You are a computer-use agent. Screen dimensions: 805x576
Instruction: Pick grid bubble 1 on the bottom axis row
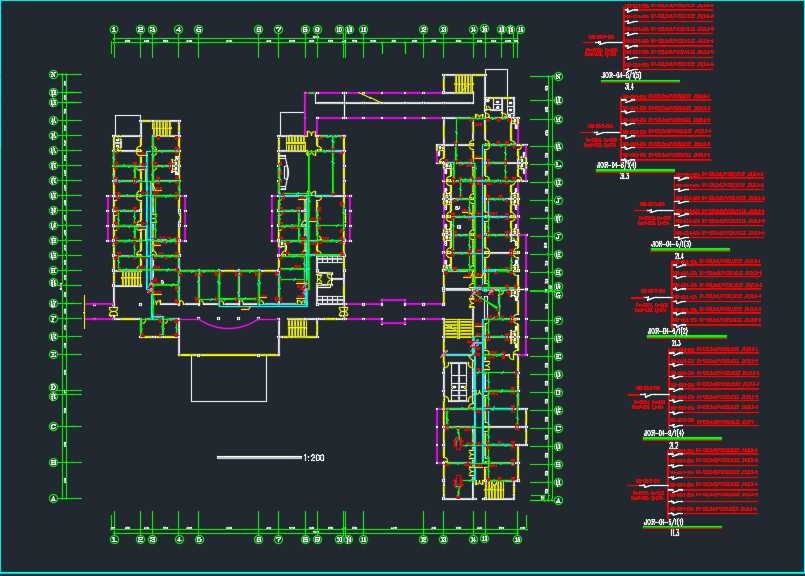coord(114,540)
